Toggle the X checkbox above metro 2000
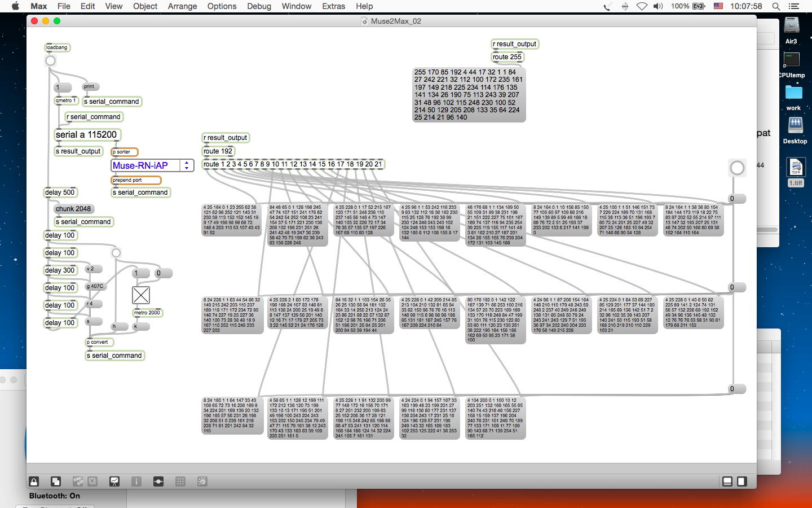Screen dimensions: 812x508 (141, 295)
